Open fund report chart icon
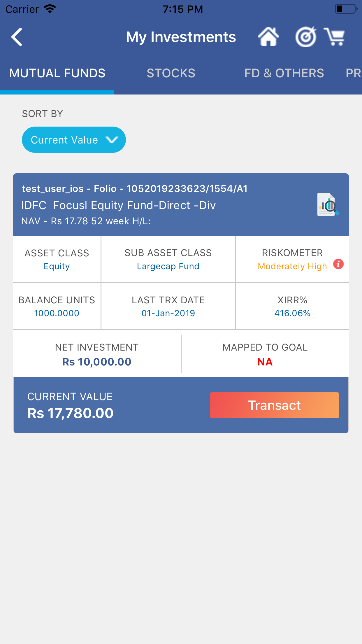The image size is (362, 644). click(x=328, y=205)
